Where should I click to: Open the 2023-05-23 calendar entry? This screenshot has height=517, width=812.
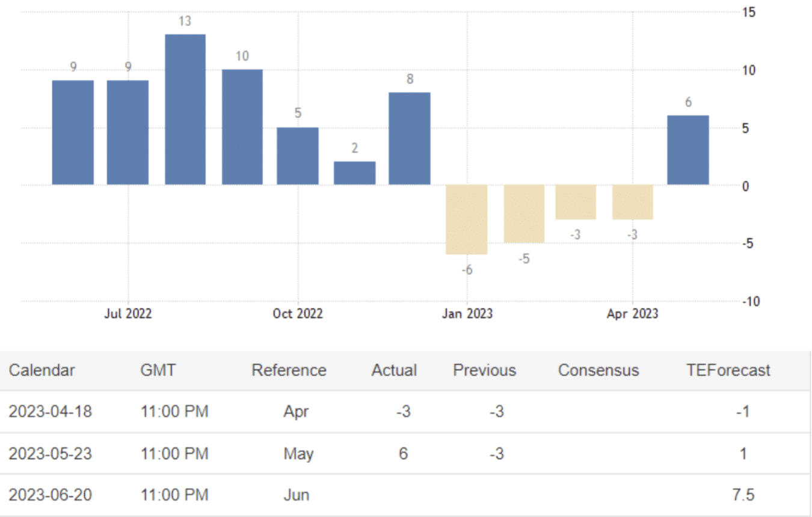pos(50,453)
